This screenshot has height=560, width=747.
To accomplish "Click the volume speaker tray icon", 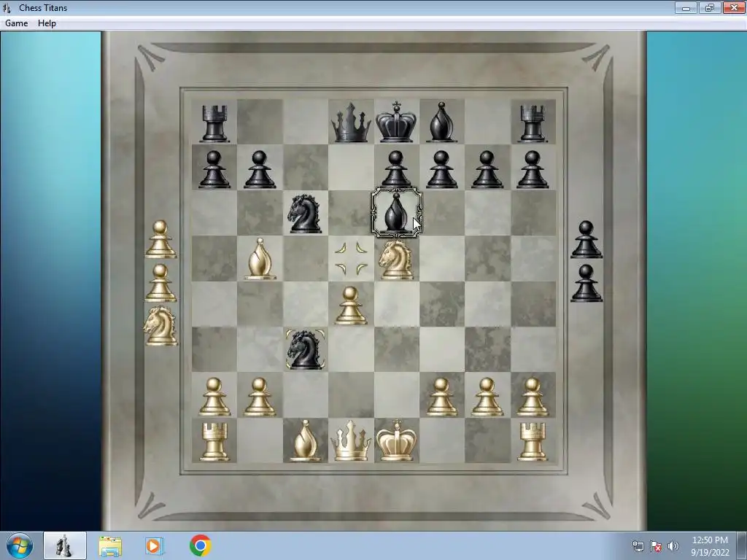I will (x=673, y=546).
